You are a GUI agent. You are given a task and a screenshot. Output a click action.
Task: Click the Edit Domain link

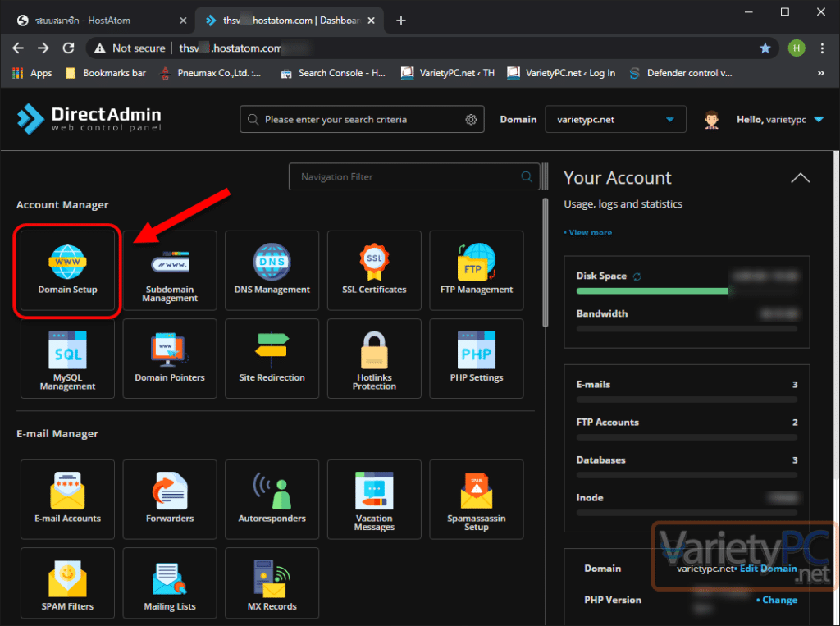767,569
